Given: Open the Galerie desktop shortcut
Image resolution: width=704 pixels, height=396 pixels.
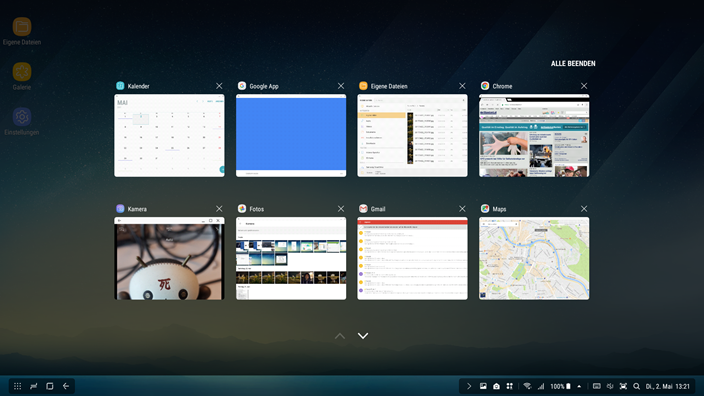Looking at the screenshot, I should (x=22, y=76).
